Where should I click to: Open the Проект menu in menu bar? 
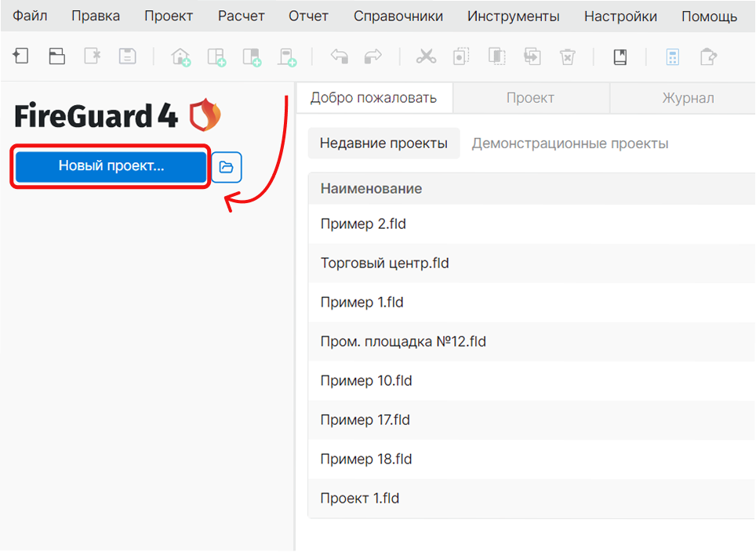click(169, 16)
